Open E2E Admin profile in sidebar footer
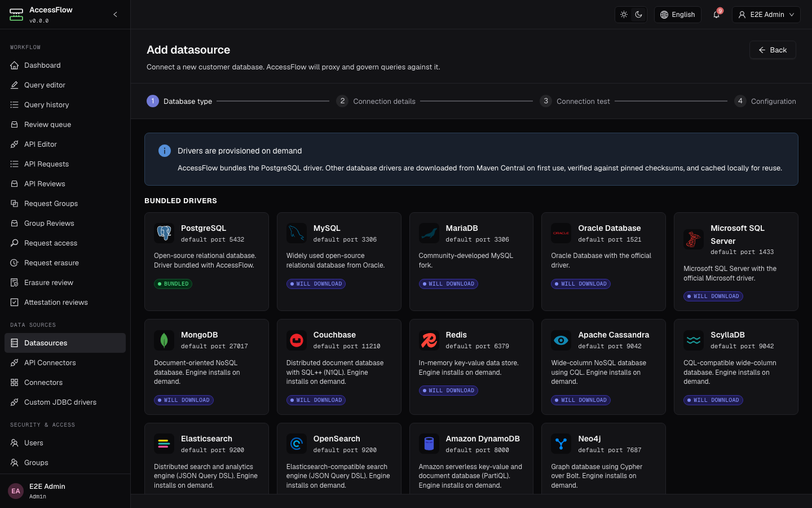 click(x=65, y=491)
